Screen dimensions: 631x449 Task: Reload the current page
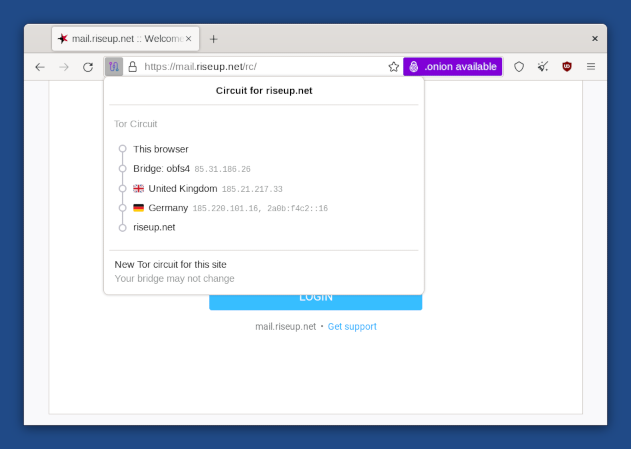[x=88, y=67]
